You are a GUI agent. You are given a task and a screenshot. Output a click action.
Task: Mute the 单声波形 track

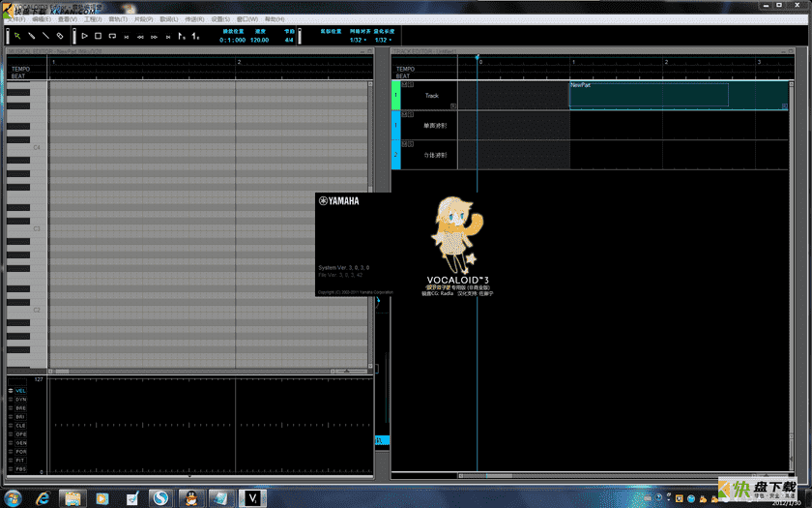(x=404, y=114)
